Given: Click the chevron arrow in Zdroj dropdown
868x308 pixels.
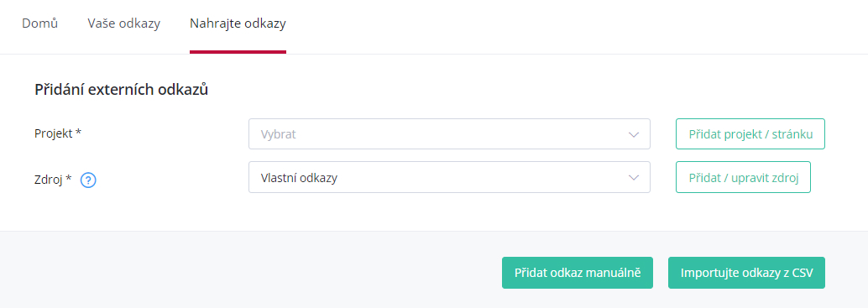Looking at the screenshot, I should [634, 178].
